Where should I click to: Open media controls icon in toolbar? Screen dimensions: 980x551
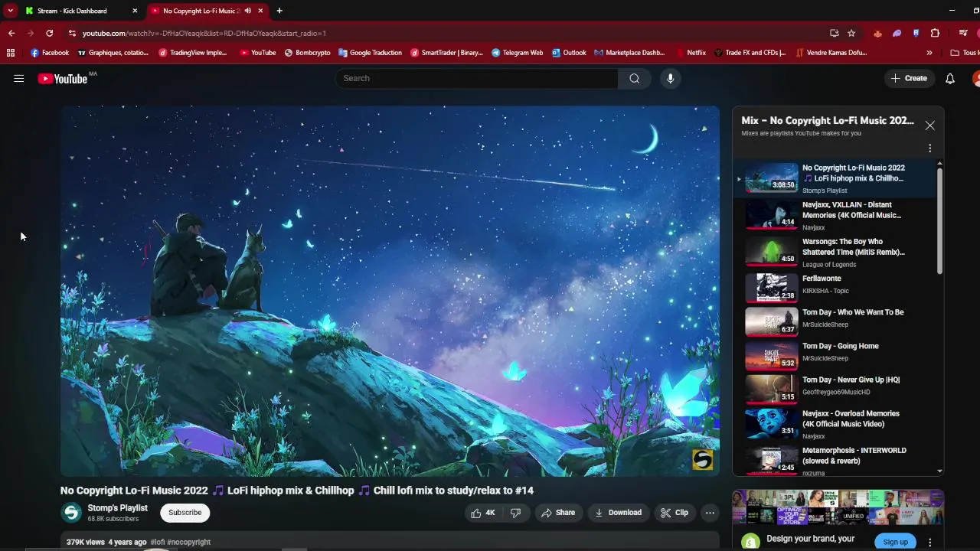coord(963,33)
